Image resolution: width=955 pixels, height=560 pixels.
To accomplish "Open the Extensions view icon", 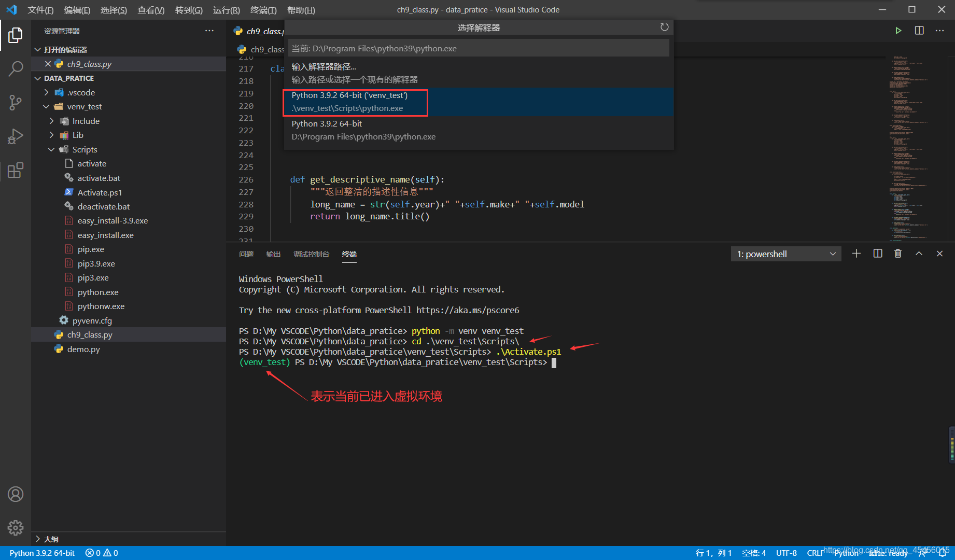I will point(16,170).
